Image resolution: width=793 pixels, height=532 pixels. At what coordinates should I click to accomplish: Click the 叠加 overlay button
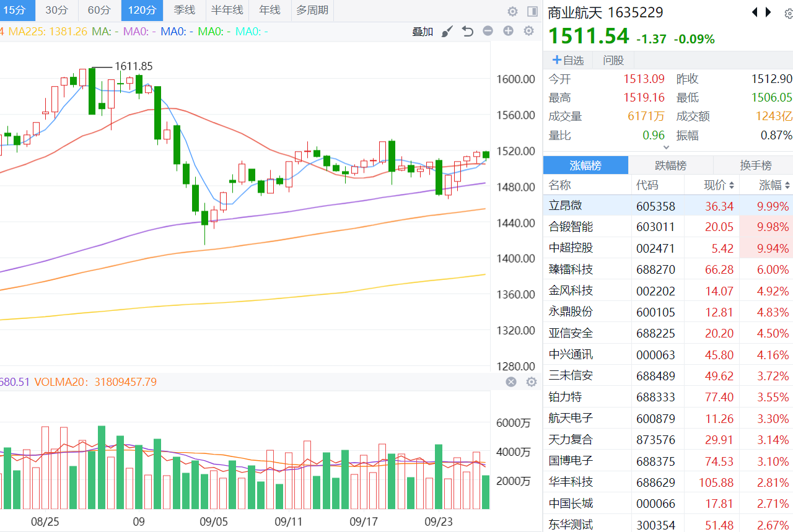[x=423, y=32]
